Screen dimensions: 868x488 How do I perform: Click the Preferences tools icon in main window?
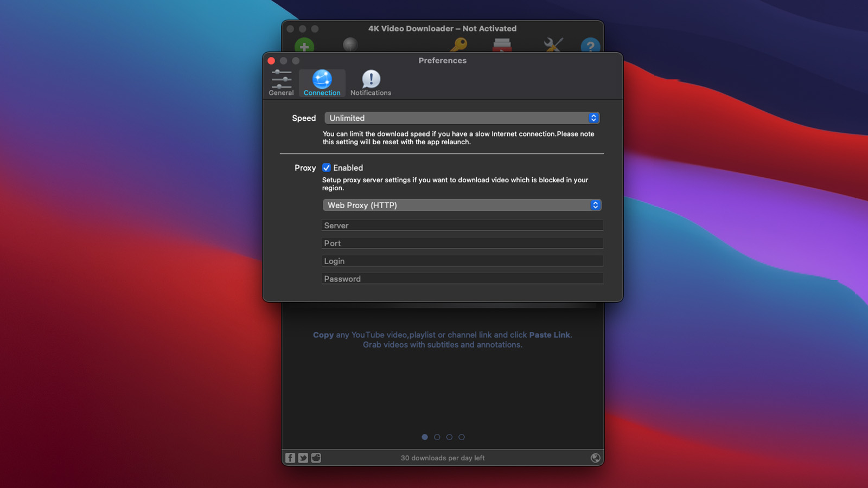pos(553,44)
